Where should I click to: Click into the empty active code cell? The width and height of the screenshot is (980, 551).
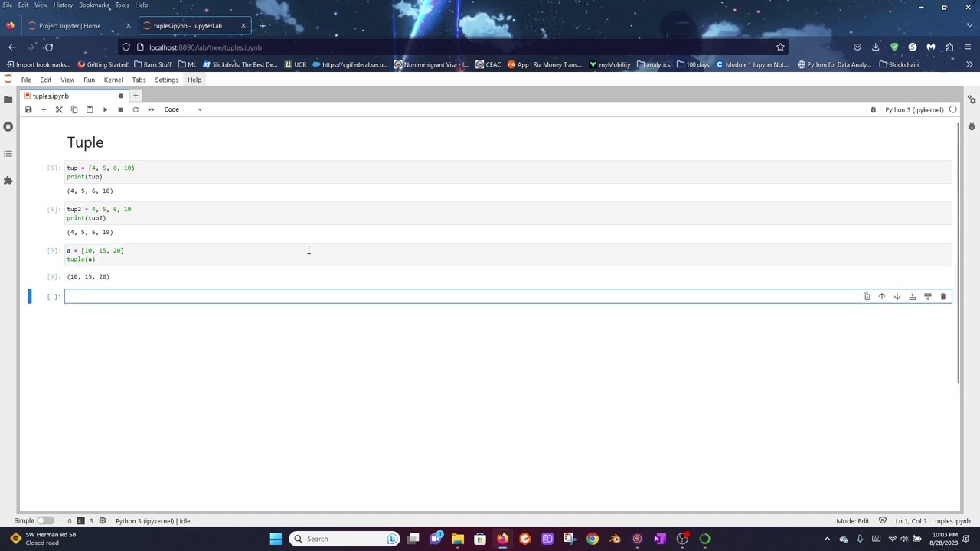pos(508,297)
